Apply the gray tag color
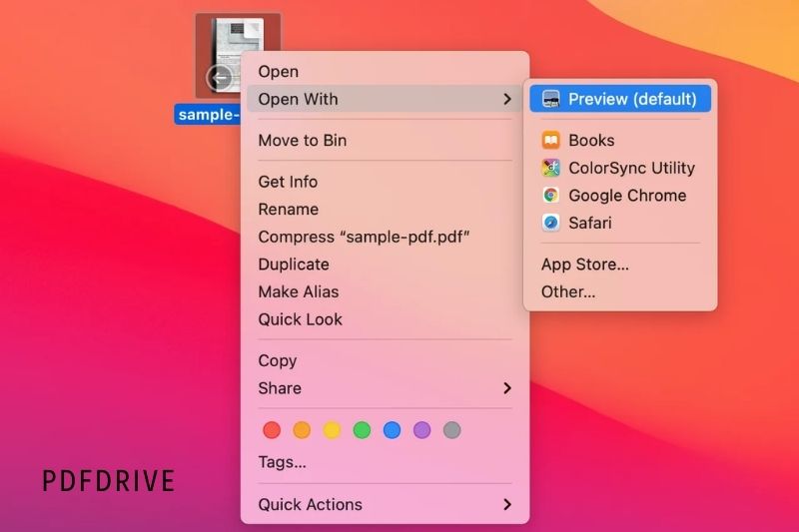 (452, 430)
